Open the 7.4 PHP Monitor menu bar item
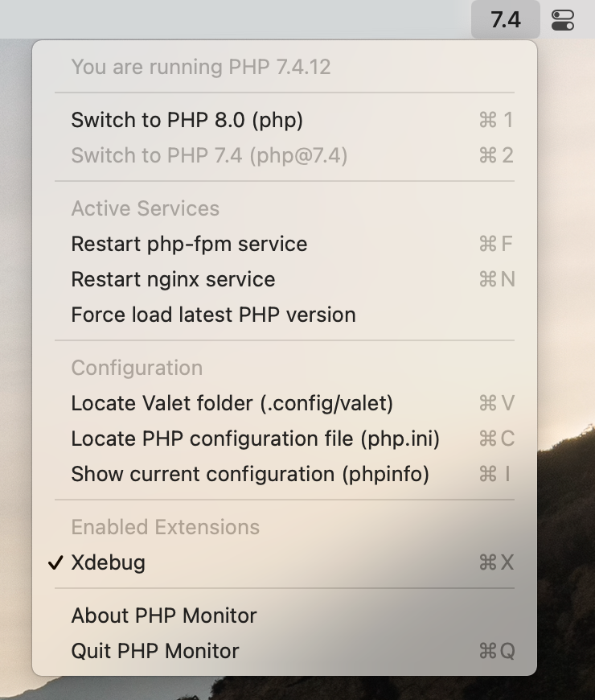595x700 pixels. [x=506, y=19]
